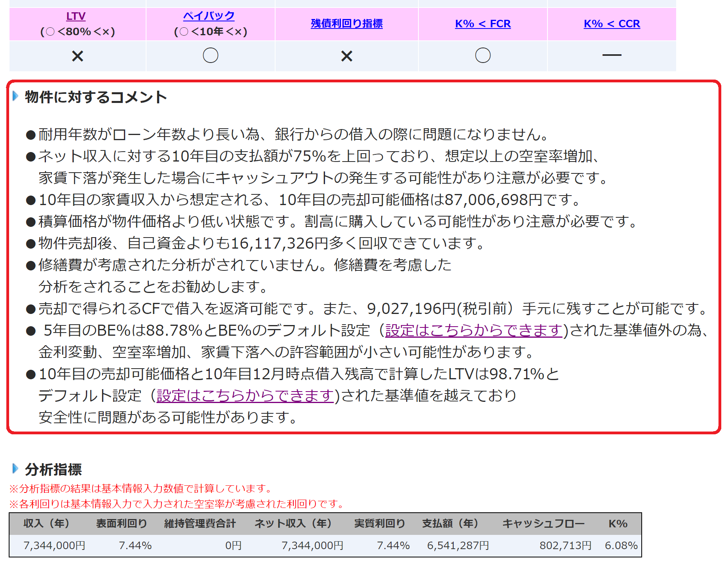Screen dimensions: 728x561
Task: Click the ○ mark under ペイバック column
Action: pos(210,55)
